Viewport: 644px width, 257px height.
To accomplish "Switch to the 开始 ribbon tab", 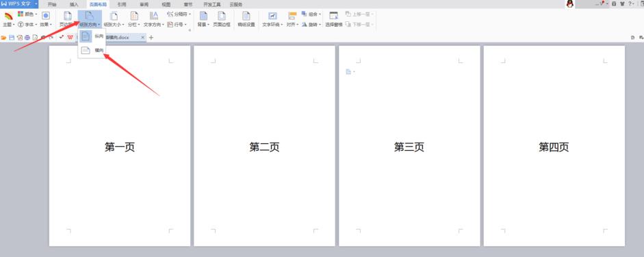I will (x=52, y=5).
